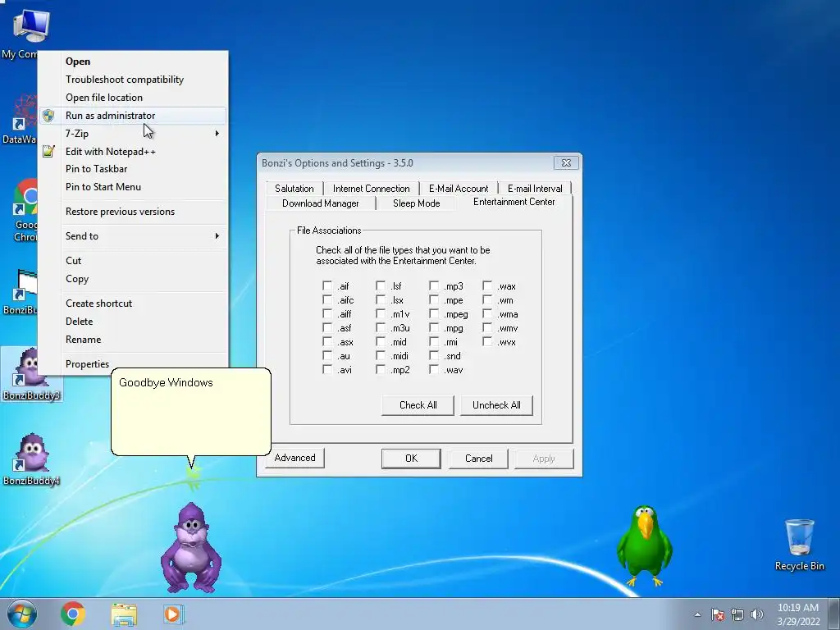Screen dimensions: 840x630
Task: Choose Open in the context menu
Action: coord(132,62)
